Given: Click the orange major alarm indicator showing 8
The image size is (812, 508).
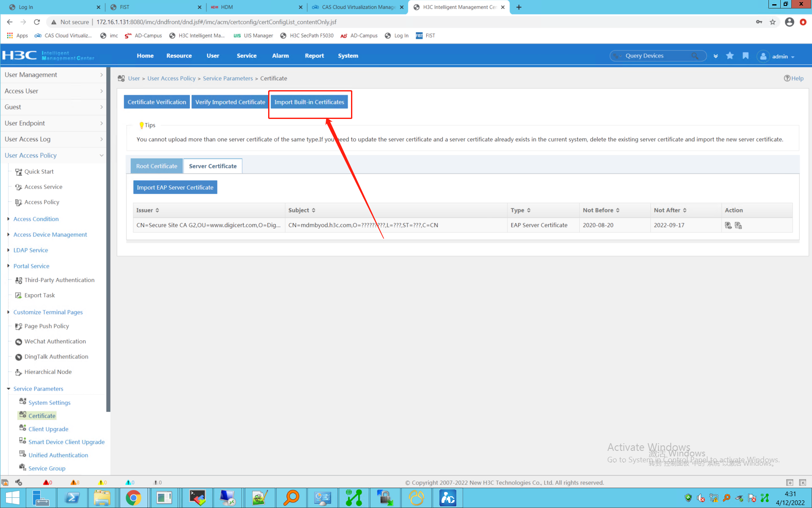Looking at the screenshot, I should pos(74,482).
